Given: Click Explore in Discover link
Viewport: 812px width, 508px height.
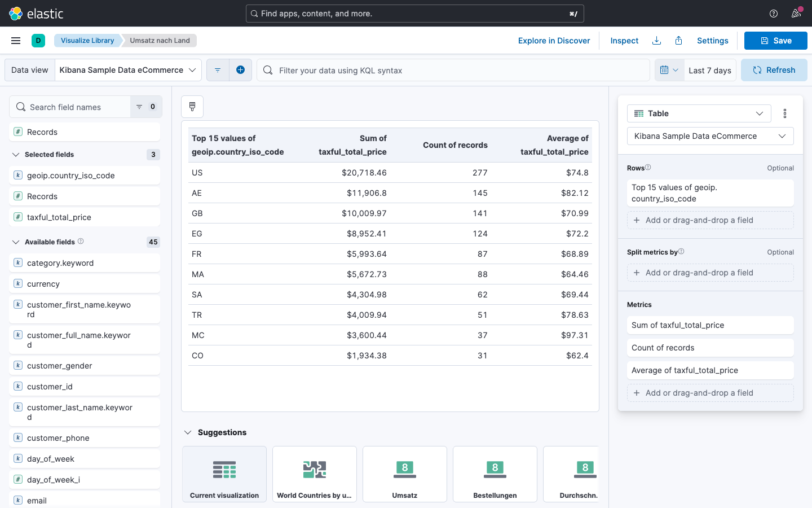Looking at the screenshot, I should [554, 41].
